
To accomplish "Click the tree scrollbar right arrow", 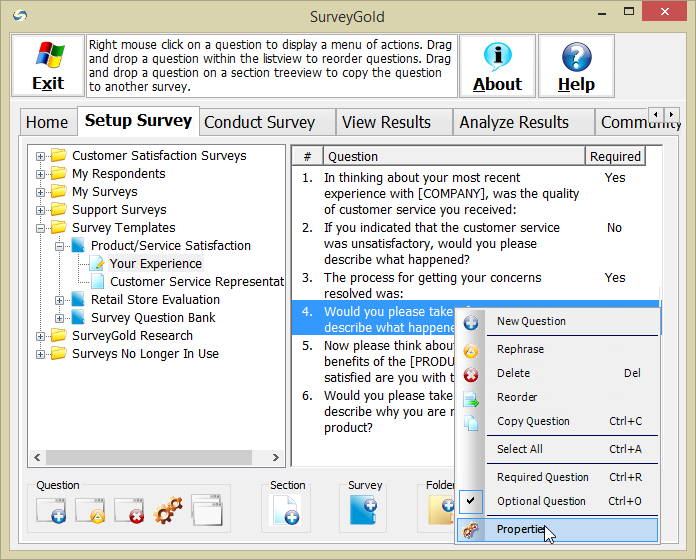I will [x=276, y=457].
